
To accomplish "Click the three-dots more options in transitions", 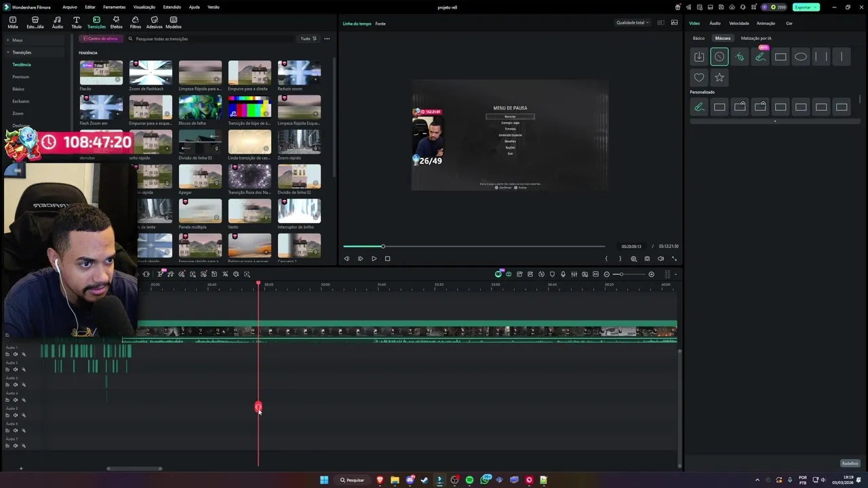I will click(x=327, y=39).
